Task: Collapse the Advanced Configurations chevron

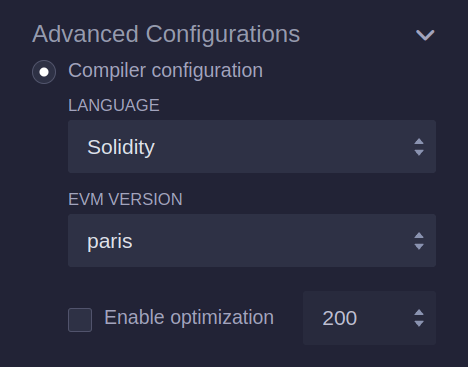Action: coord(425,35)
